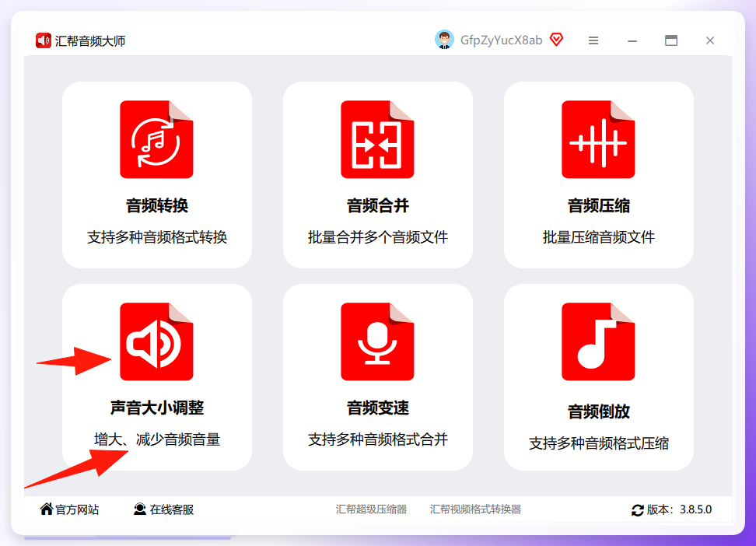This screenshot has width=756, height=546.
Task: Select the 音频转换 title text
Action: (156, 206)
